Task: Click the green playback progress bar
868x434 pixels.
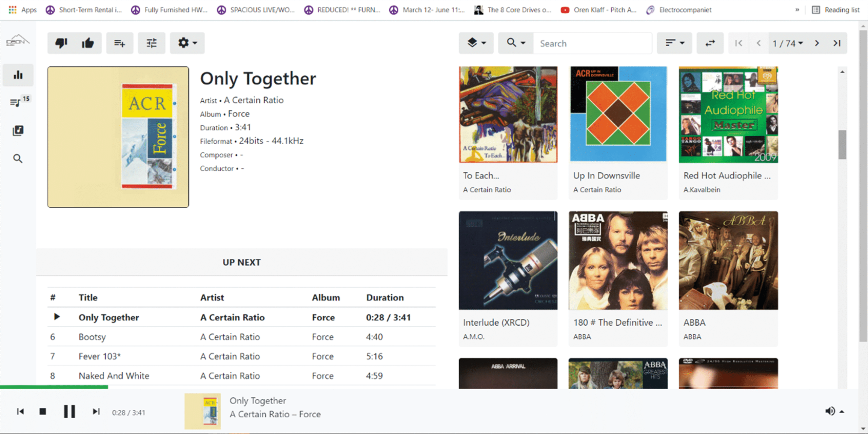Action: 54,387
